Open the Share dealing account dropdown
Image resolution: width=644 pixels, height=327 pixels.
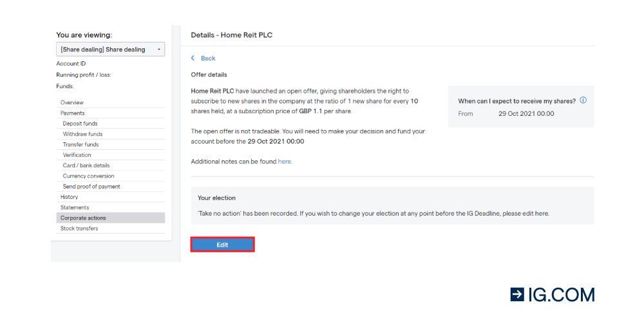(111, 49)
